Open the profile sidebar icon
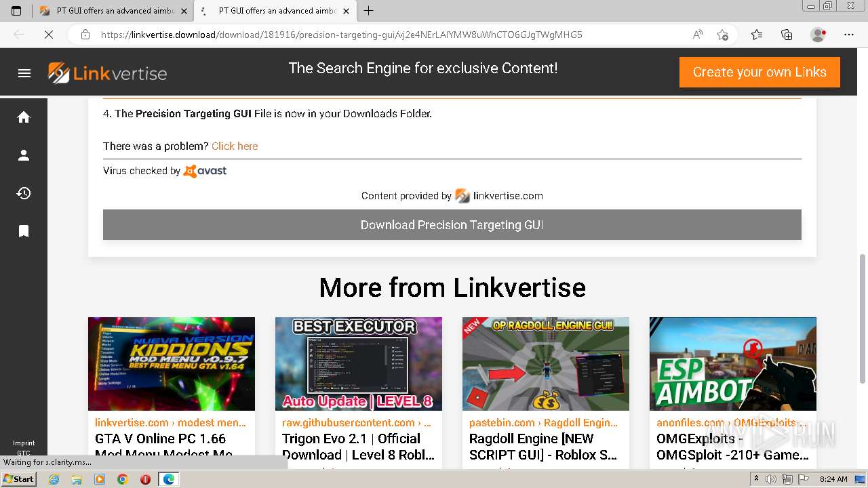868x488 pixels. tap(24, 155)
